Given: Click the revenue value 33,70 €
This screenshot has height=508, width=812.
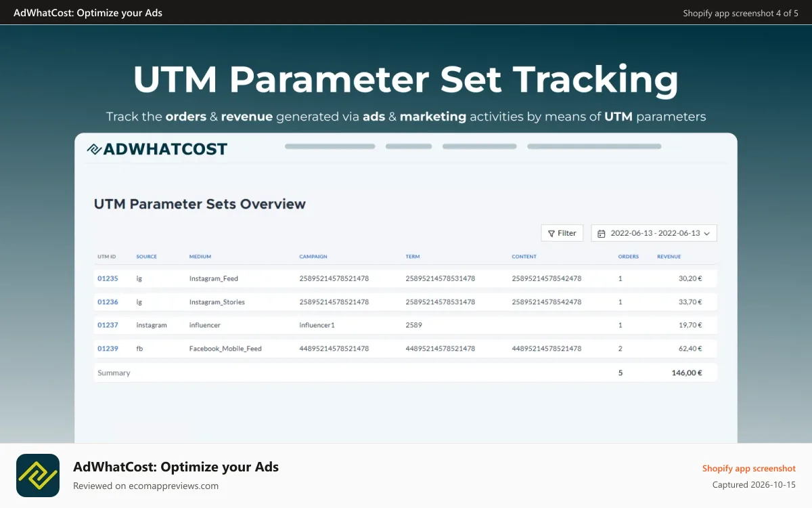Looking at the screenshot, I should point(691,302).
